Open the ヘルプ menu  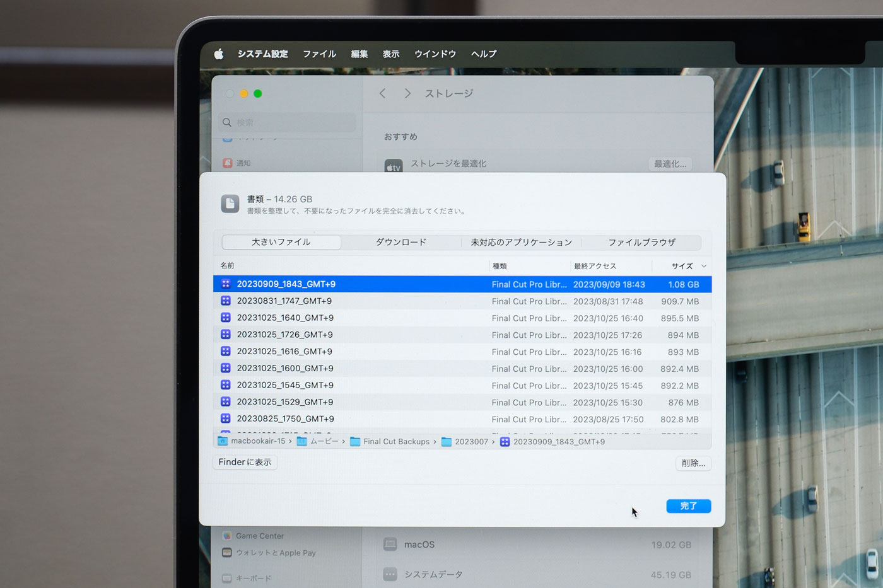click(484, 54)
